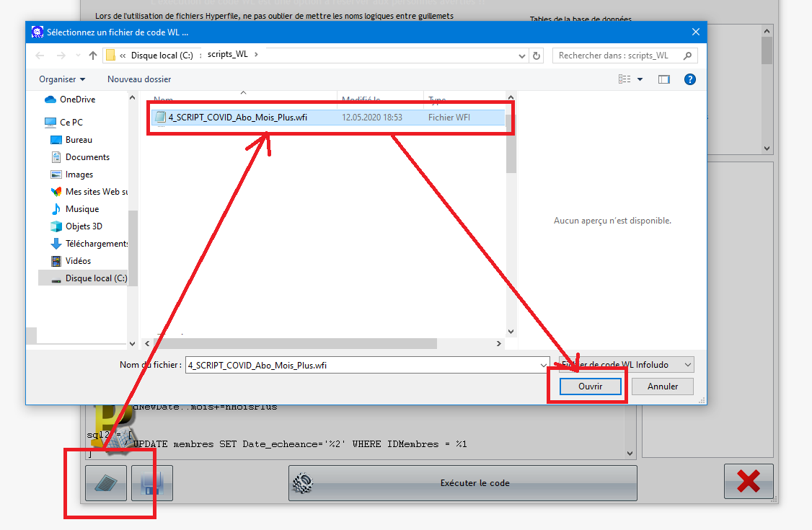Select file 4_SCRIPT_COVID_Abo_Mois_Plus.wfi
Screen dimensions: 812x530
coord(237,118)
